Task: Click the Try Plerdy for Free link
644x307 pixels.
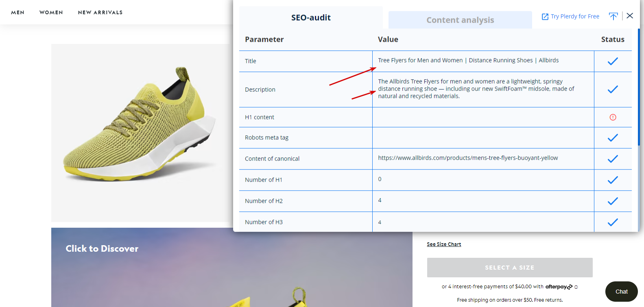Action: click(575, 17)
